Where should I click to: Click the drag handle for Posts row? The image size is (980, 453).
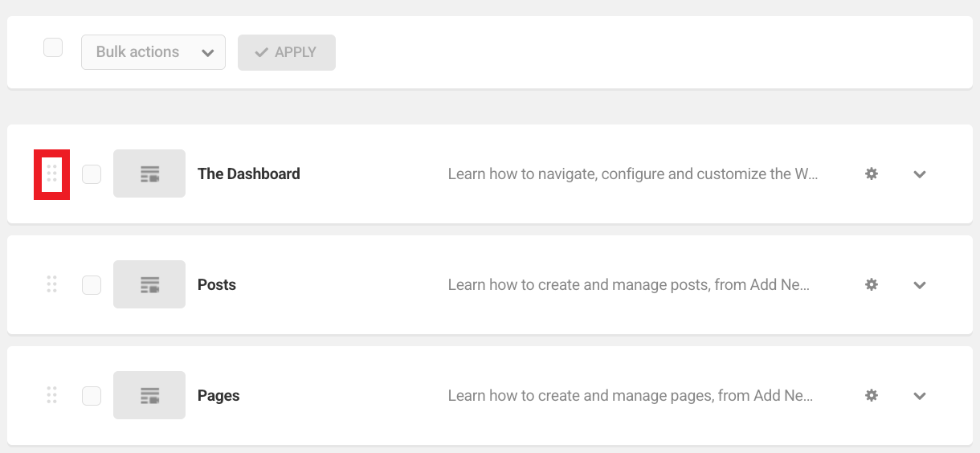(51, 284)
